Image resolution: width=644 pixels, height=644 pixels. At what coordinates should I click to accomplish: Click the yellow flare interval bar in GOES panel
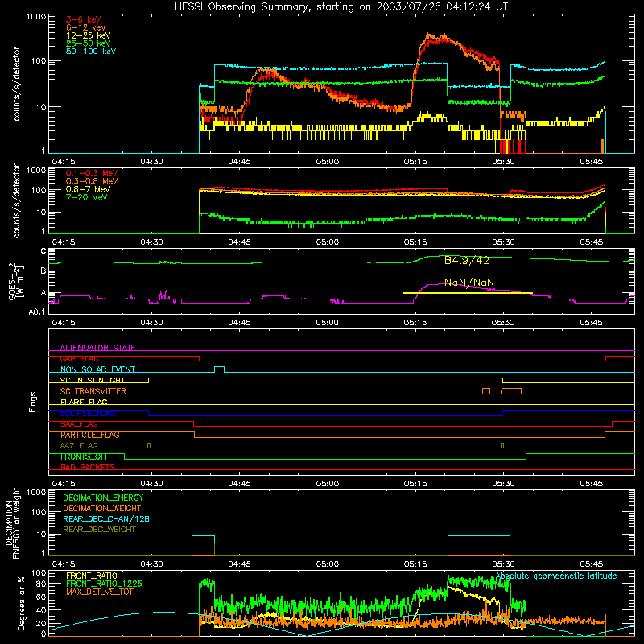468,293
